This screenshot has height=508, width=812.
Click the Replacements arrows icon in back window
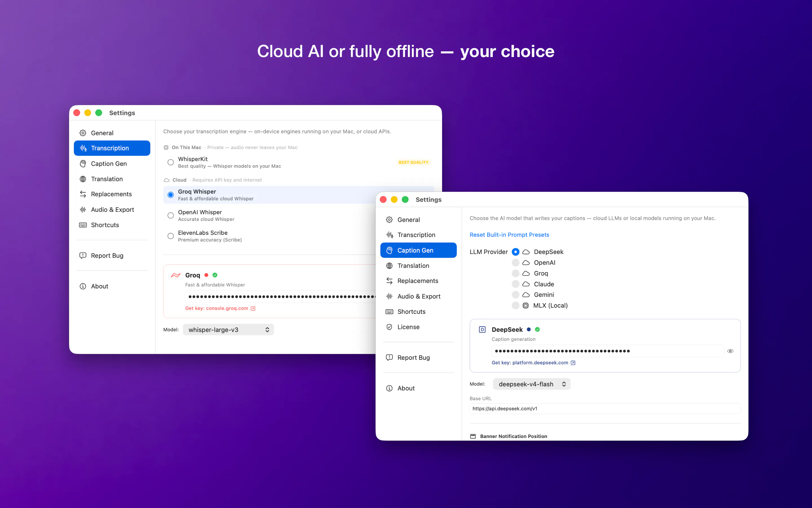pyautogui.click(x=83, y=194)
